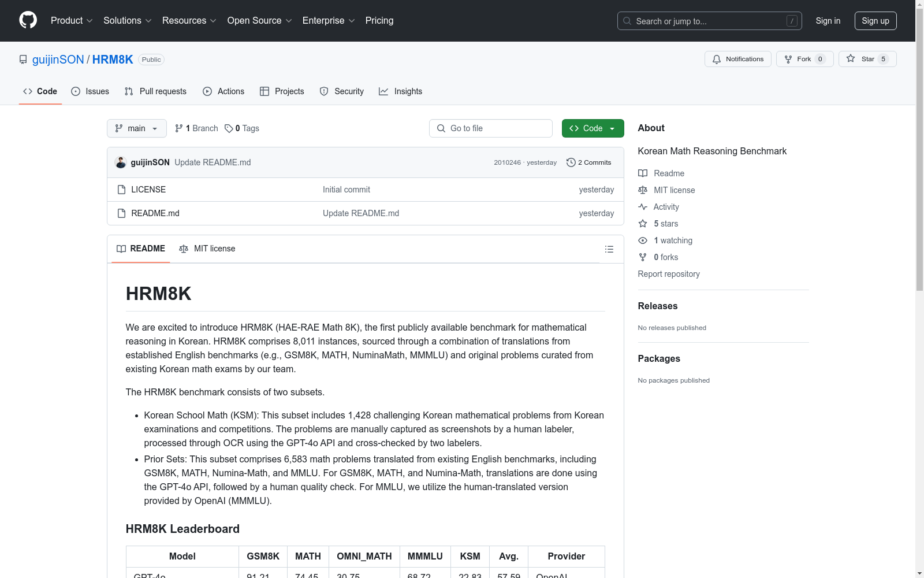Screen dimensions: 924x578
Task: Open the Actions tab
Action: click(223, 91)
